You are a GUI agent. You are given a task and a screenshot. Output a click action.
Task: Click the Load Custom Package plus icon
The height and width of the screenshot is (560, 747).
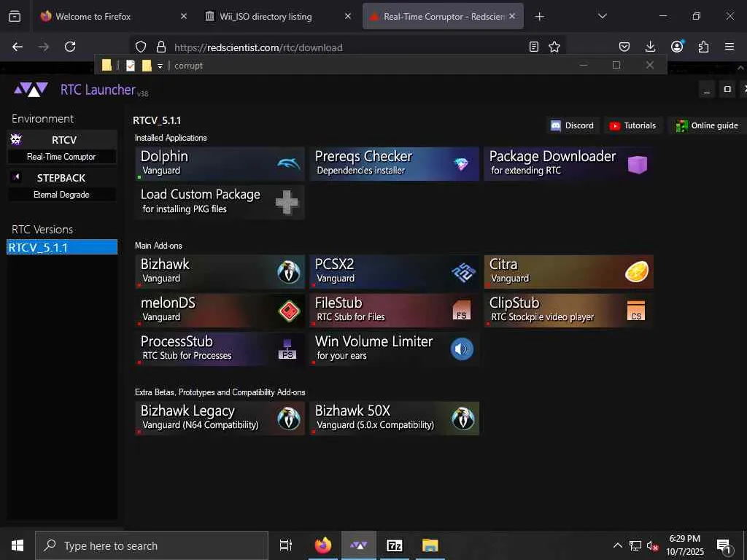pyautogui.click(x=287, y=203)
